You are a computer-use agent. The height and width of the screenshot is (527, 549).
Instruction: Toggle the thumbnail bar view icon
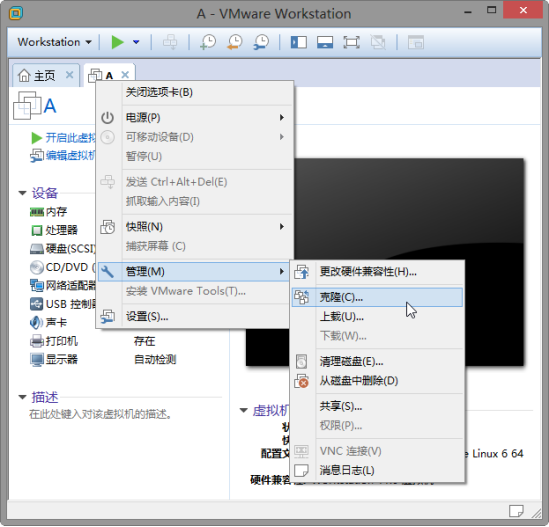click(325, 42)
